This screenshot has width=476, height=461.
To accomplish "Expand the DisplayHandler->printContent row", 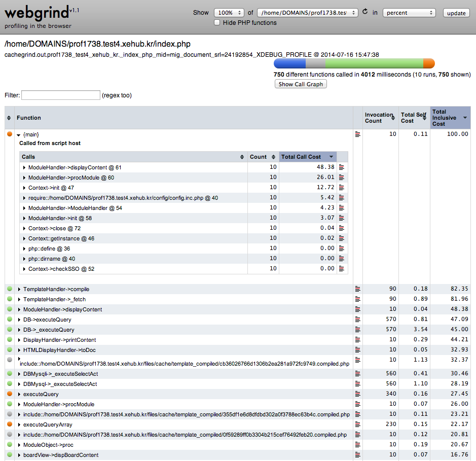I will 19,340.
